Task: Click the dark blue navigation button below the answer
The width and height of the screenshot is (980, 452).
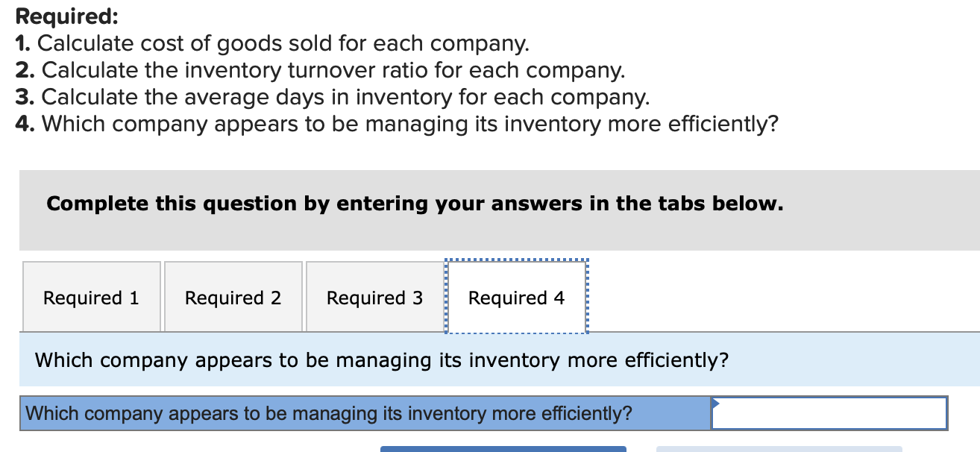Action: (x=503, y=448)
